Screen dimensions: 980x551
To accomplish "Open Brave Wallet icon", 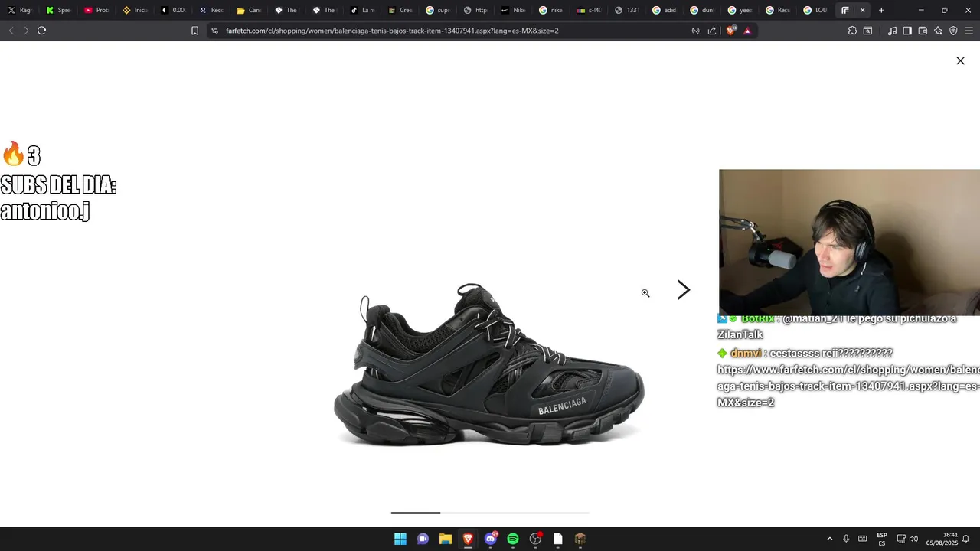I will pyautogui.click(x=923, y=31).
